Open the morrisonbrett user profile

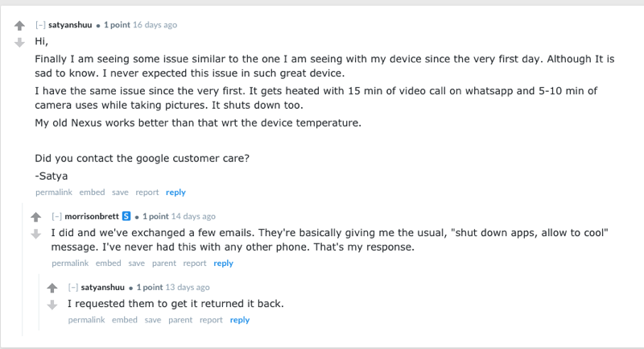[92, 216]
